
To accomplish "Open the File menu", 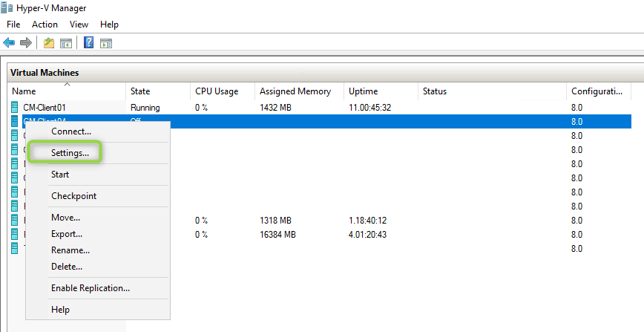I will tap(13, 25).
